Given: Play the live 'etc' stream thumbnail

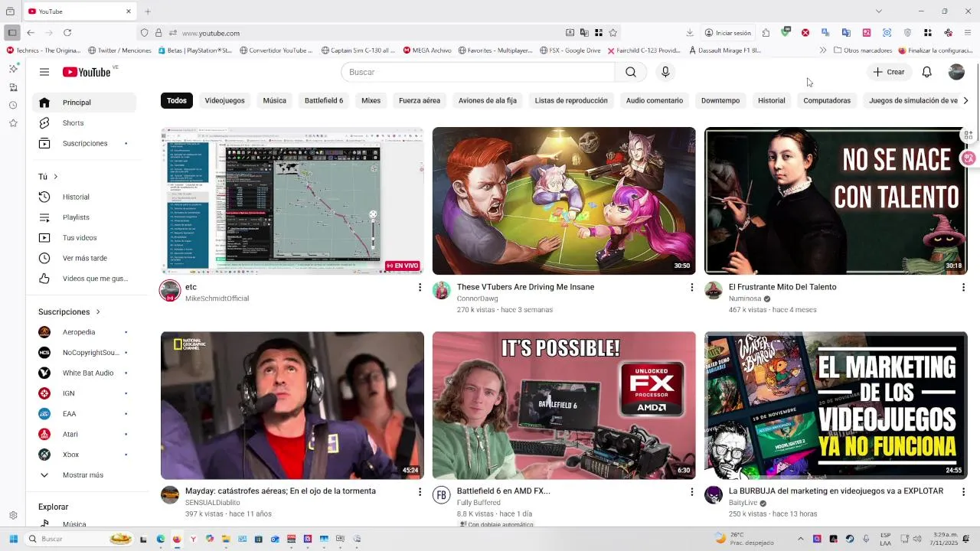Looking at the screenshot, I should (292, 201).
